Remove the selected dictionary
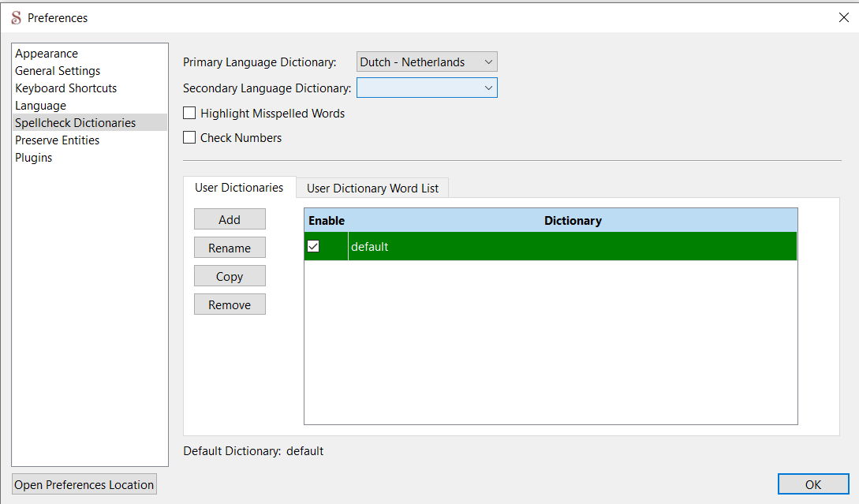This screenshot has height=504, width=859. 230,305
